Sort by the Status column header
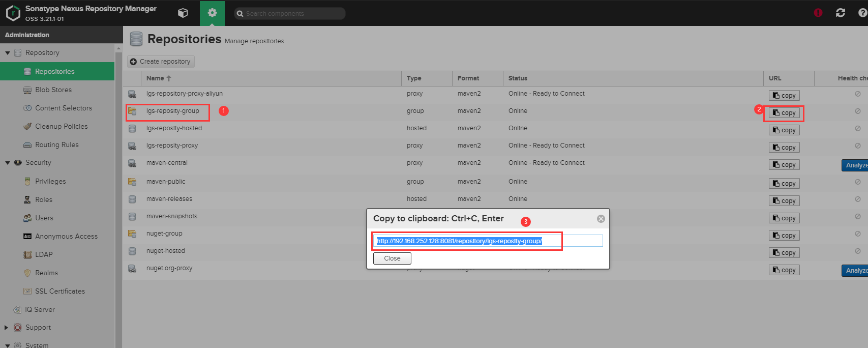Screen dimensions: 868x348 tap(633, 78)
